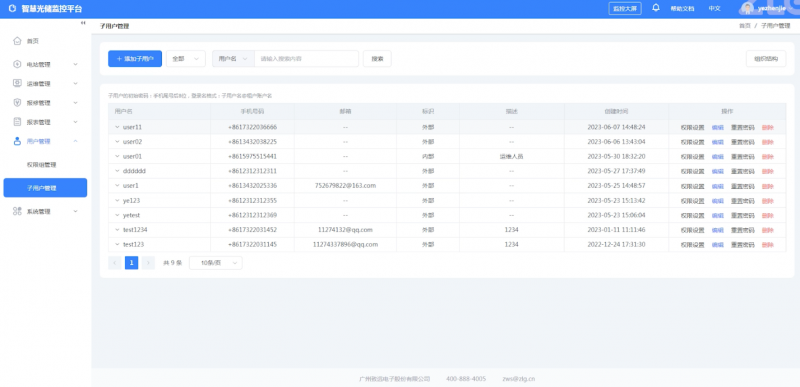Open the home icon in sidebar
Screen dimensions: 800x387
[17, 41]
